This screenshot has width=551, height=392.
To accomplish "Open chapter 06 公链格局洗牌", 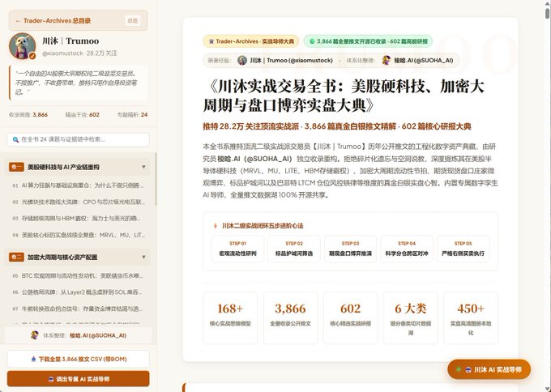I will (78, 292).
